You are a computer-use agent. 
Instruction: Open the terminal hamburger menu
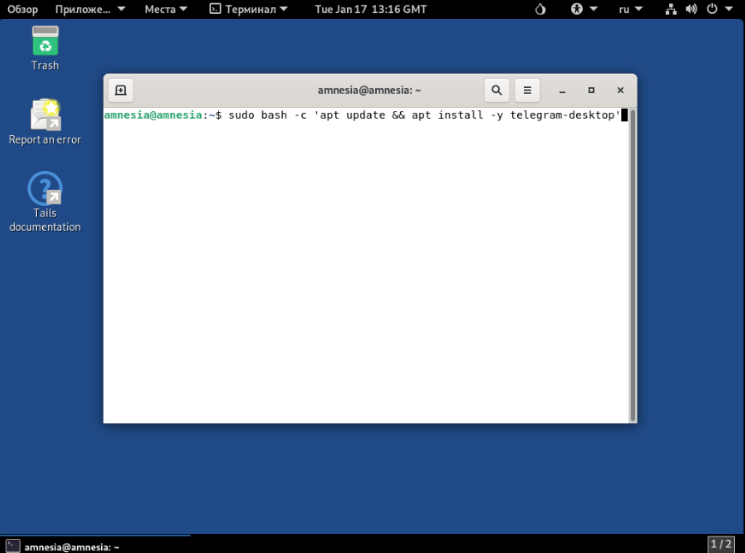(x=527, y=90)
